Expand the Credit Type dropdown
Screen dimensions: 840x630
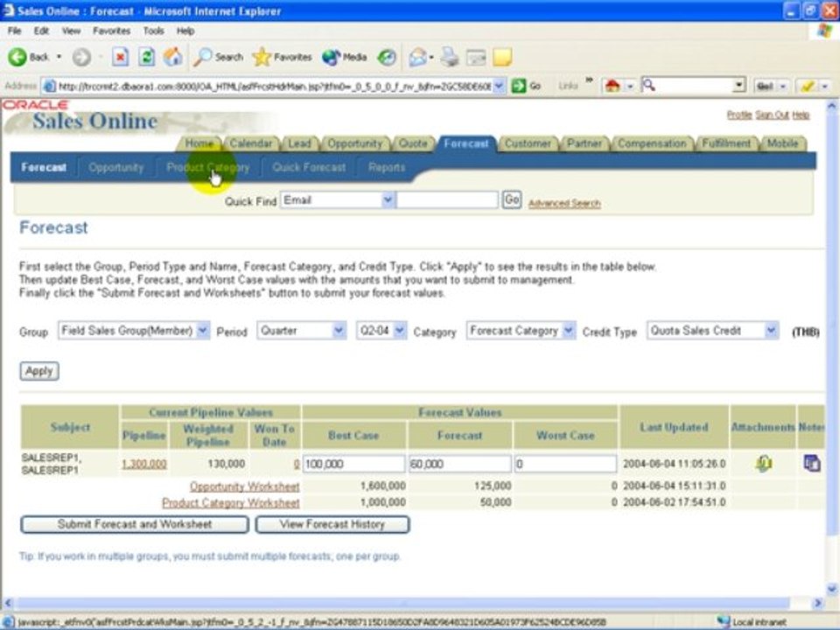(x=770, y=331)
